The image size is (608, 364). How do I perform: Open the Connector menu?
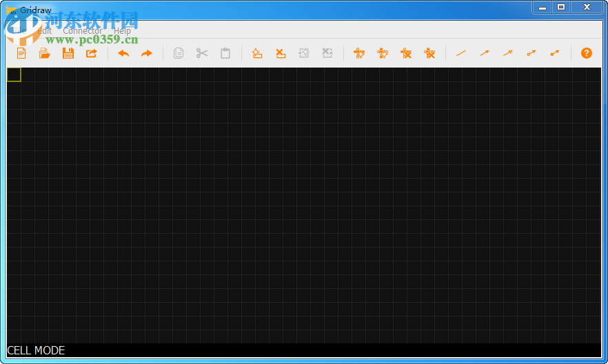click(83, 30)
